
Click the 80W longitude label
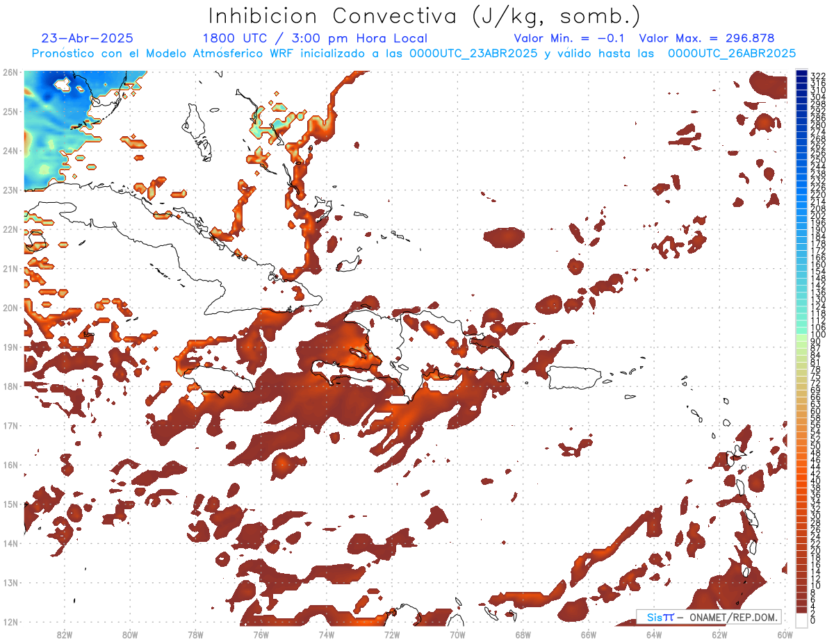(x=129, y=634)
